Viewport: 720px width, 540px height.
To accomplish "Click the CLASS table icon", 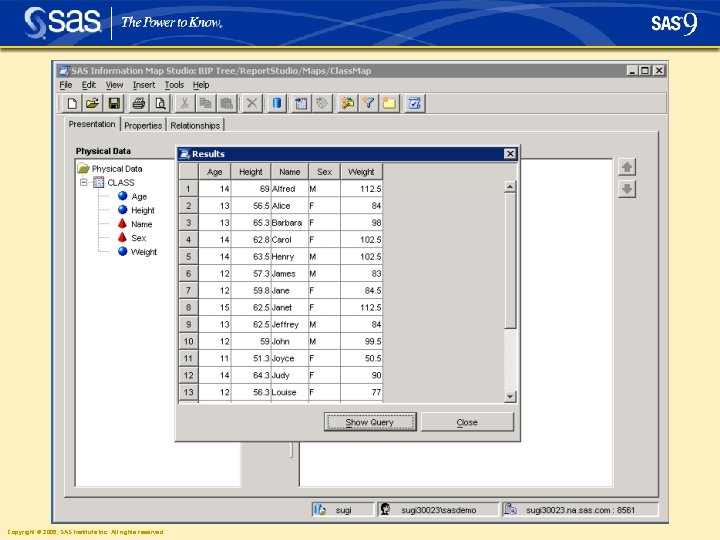I will tap(98, 182).
